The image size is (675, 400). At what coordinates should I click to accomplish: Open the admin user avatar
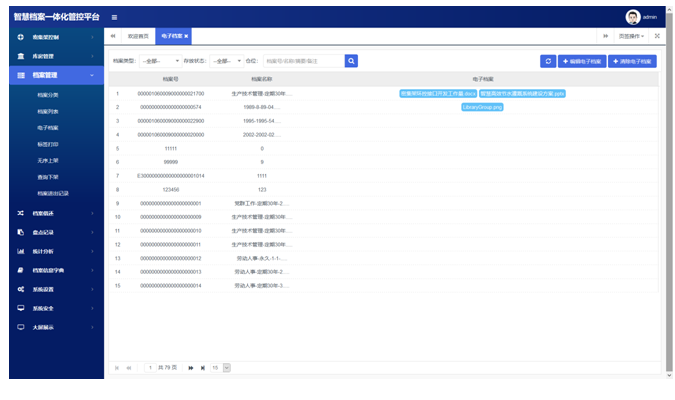(x=632, y=17)
